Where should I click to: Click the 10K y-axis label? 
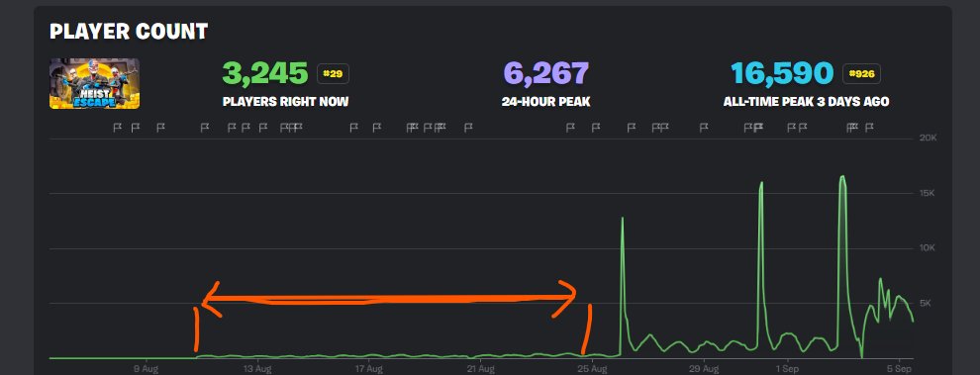pos(928,248)
